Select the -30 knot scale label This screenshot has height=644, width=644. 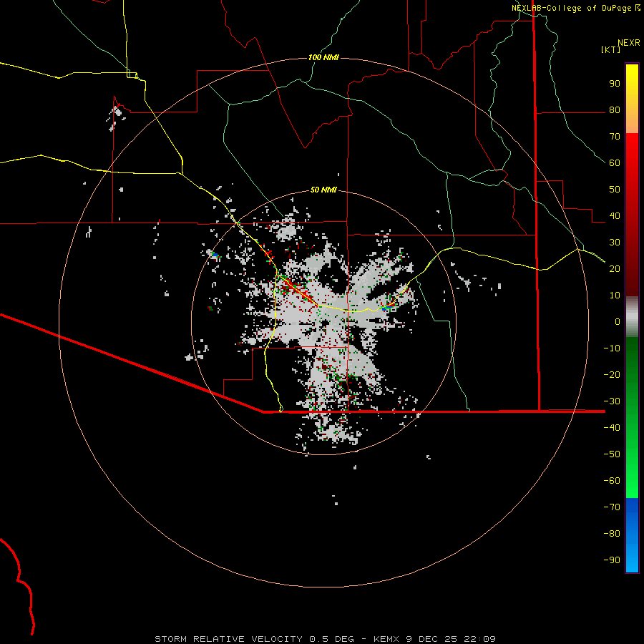coord(612,401)
